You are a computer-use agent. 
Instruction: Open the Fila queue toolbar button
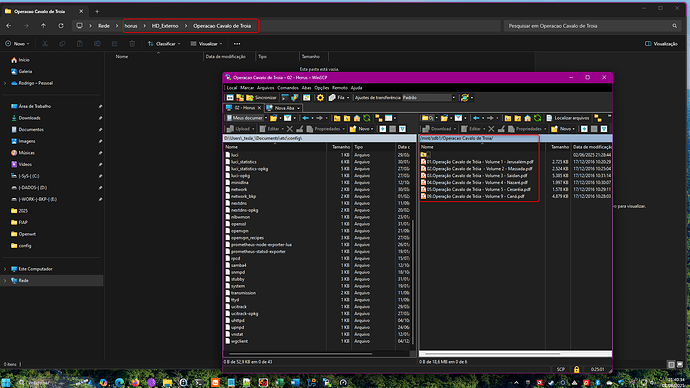coord(339,98)
